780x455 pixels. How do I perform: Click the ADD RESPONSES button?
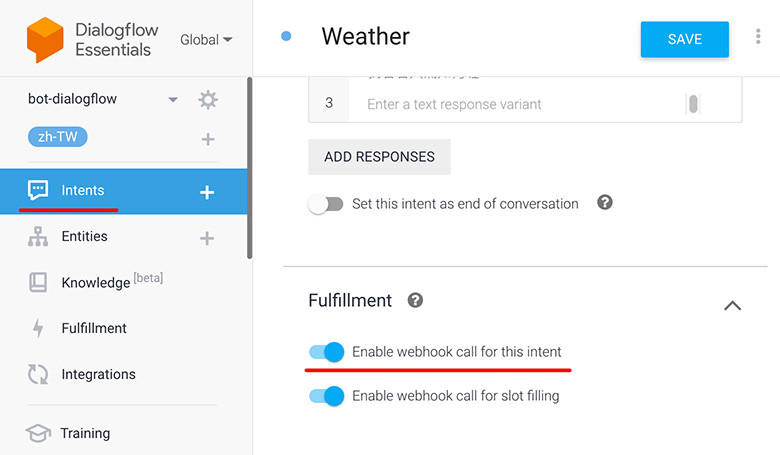tap(379, 156)
